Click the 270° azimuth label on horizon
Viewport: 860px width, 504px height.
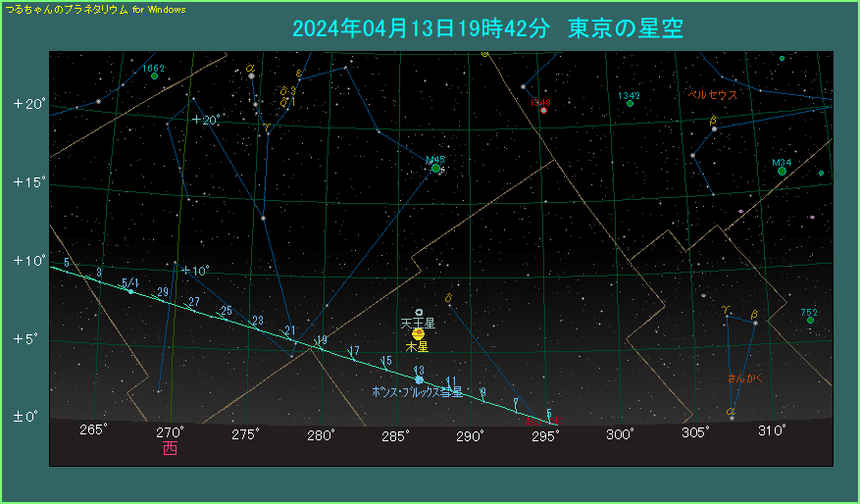click(170, 432)
